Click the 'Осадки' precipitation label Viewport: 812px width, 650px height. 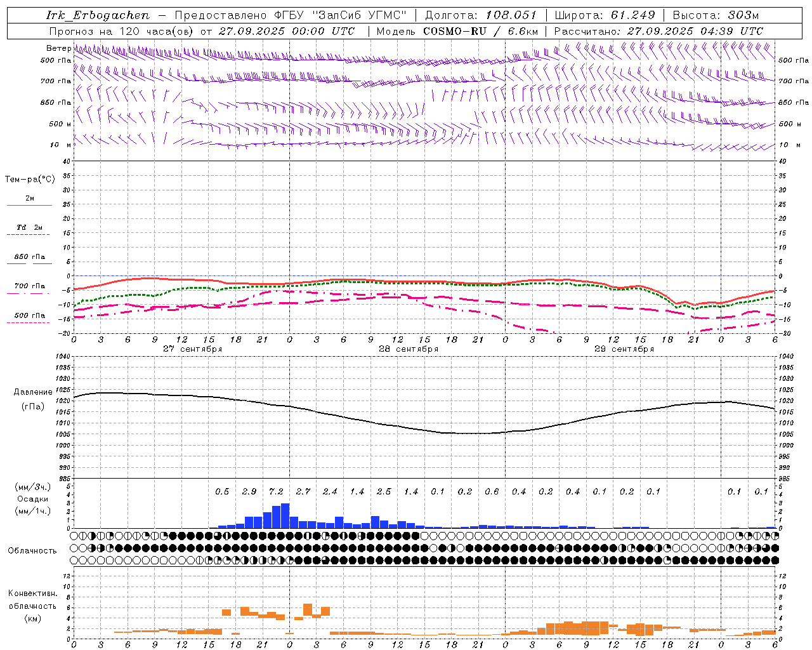click(x=33, y=499)
